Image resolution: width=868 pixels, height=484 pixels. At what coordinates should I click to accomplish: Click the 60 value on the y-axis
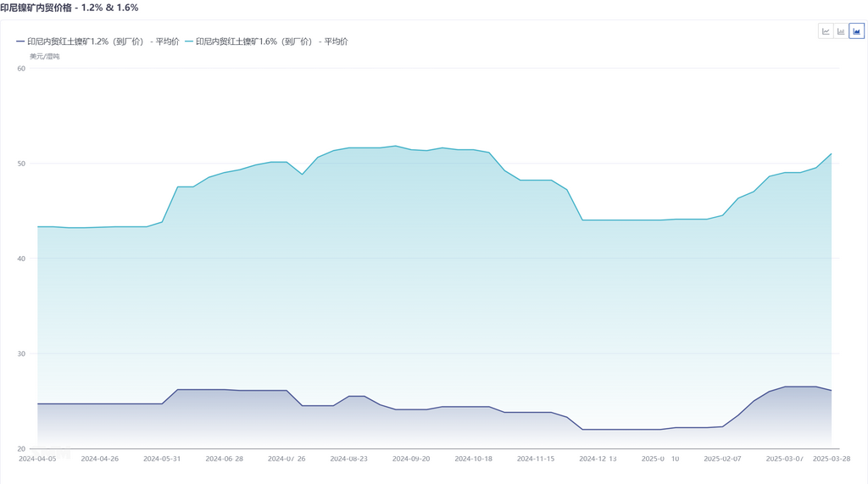coord(21,69)
